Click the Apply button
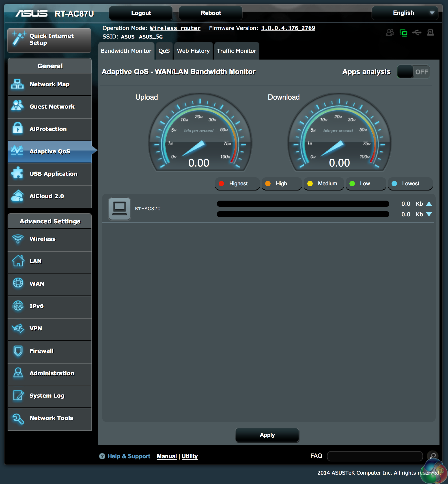448x484 pixels. [267, 435]
